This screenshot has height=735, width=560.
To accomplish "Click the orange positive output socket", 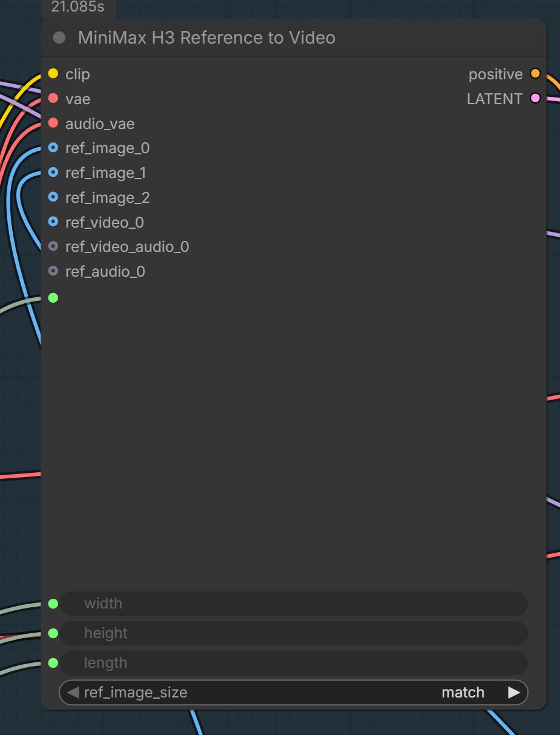I will pos(535,74).
